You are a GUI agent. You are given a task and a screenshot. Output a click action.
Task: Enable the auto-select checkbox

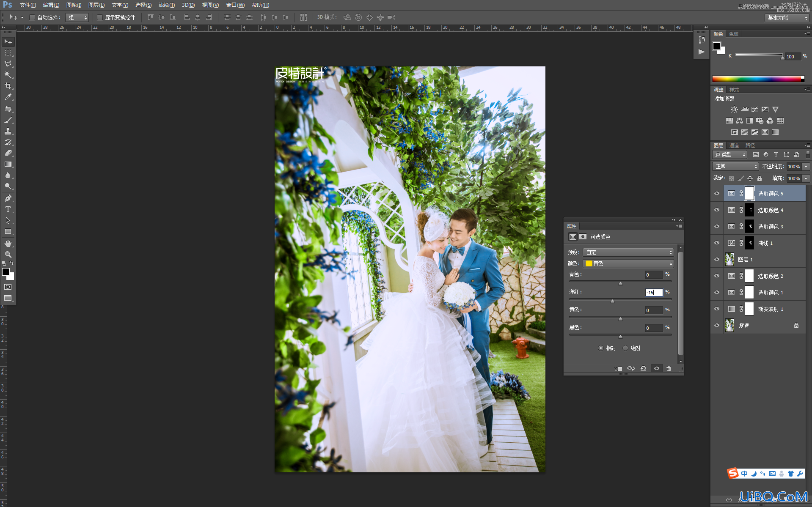[x=32, y=17]
